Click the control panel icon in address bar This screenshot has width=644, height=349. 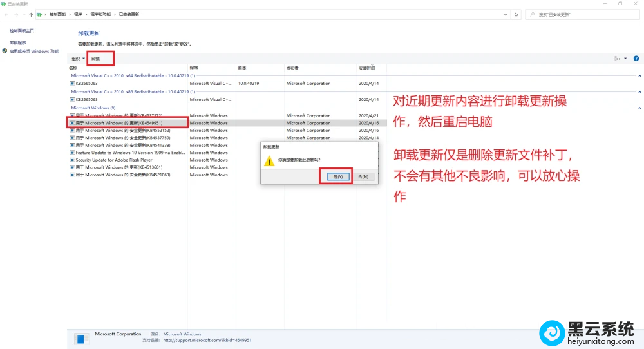[39, 14]
